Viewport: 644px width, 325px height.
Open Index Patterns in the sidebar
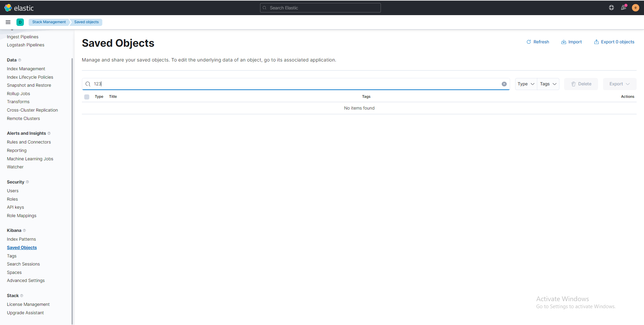(x=21, y=239)
